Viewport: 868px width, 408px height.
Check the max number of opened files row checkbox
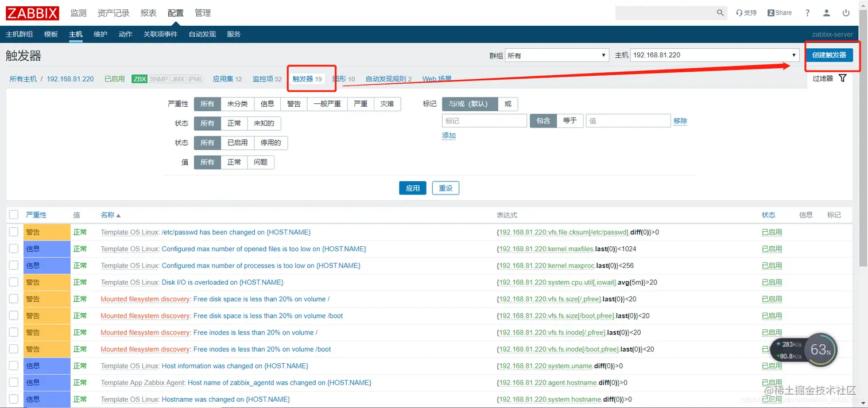point(14,248)
